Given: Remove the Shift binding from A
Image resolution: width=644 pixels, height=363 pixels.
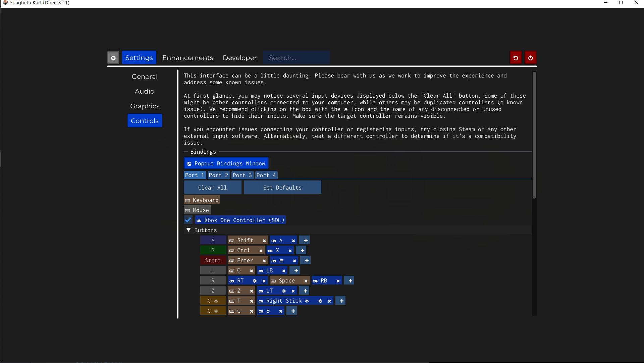Looking at the screenshot, I should click(x=264, y=241).
